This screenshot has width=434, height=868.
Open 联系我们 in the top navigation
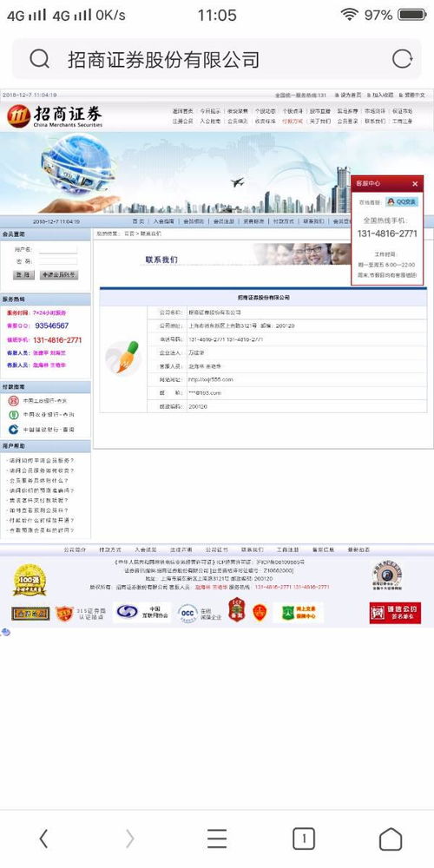click(375, 121)
